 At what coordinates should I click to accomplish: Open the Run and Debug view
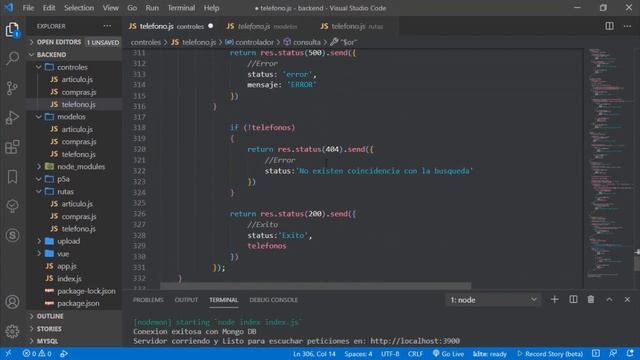pyautogui.click(x=12, y=118)
